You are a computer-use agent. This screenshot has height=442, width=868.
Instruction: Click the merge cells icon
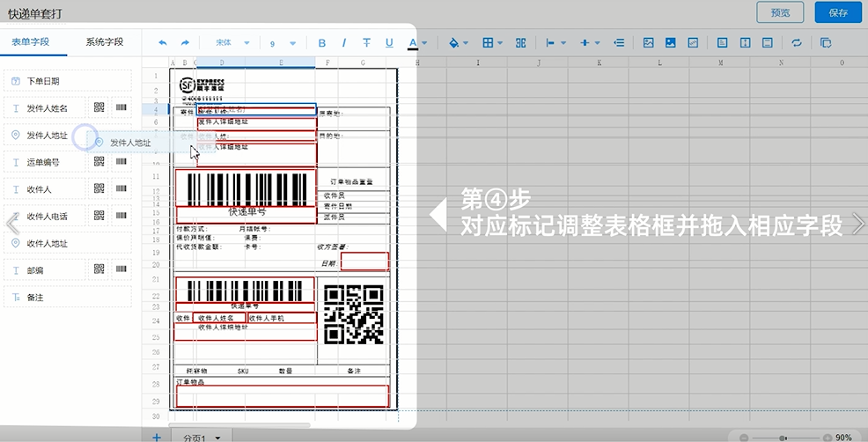[x=520, y=42]
